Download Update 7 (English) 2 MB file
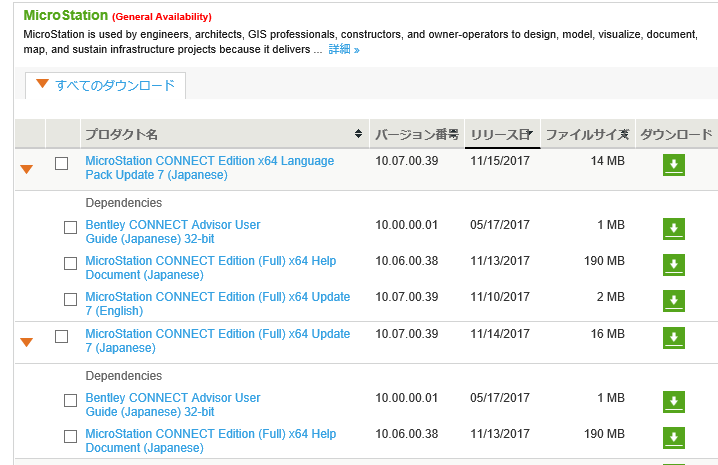Screen dimensions: 718x465 (x=674, y=301)
